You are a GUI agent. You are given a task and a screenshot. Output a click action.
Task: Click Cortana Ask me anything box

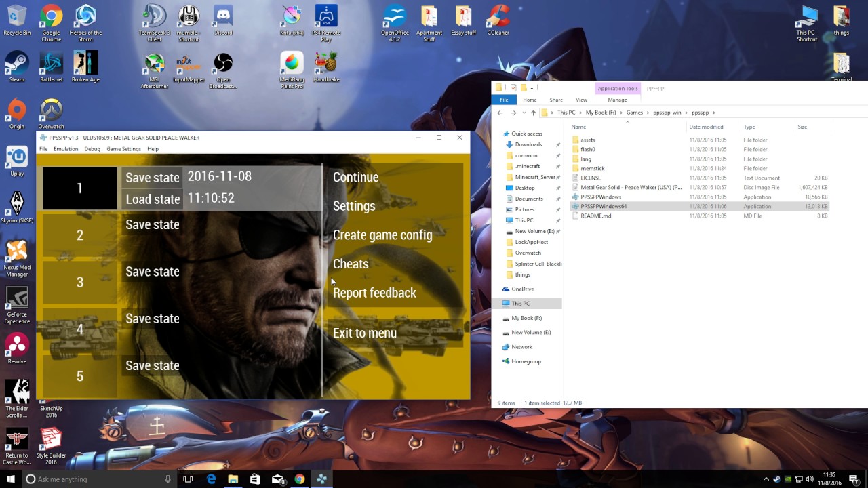coord(98,479)
